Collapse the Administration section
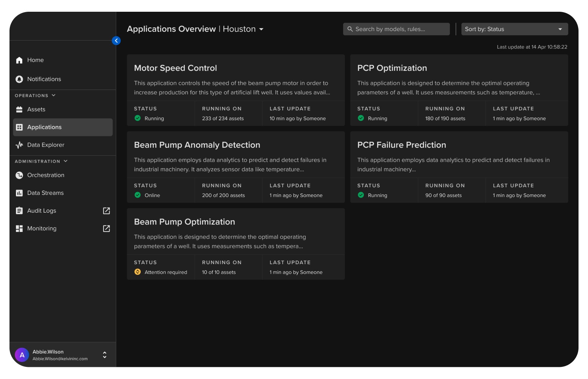588x379 pixels. (66, 161)
